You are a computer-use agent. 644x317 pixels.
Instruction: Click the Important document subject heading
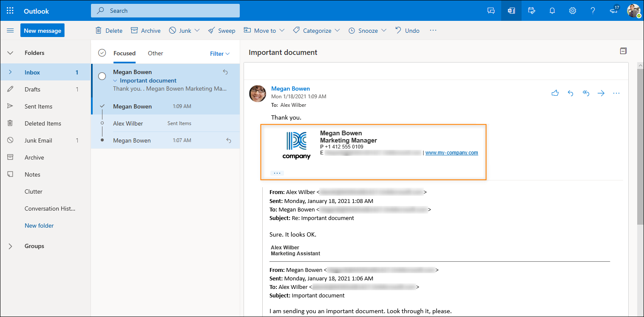coord(283,52)
